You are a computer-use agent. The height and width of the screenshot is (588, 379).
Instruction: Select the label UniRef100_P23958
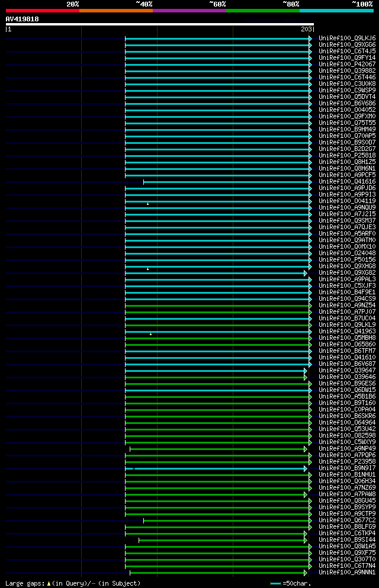[347, 462]
